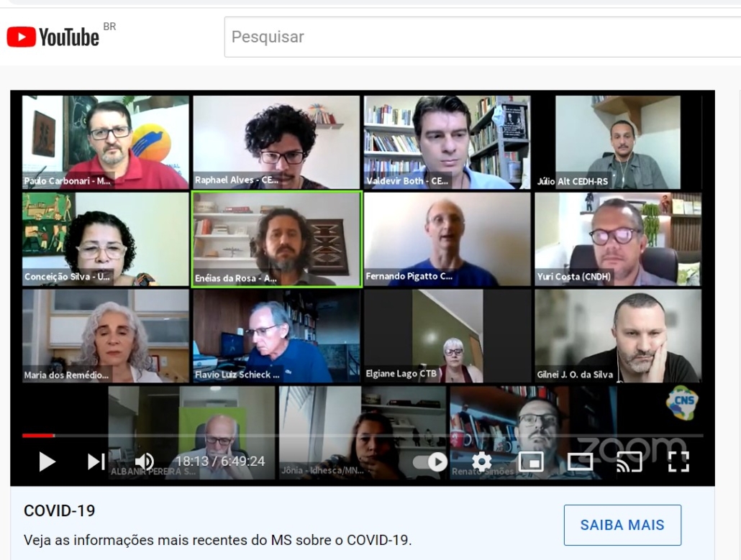Viewport: 741px width, 560px height.
Task: Open the player settings gear
Action: pyautogui.click(x=481, y=462)
